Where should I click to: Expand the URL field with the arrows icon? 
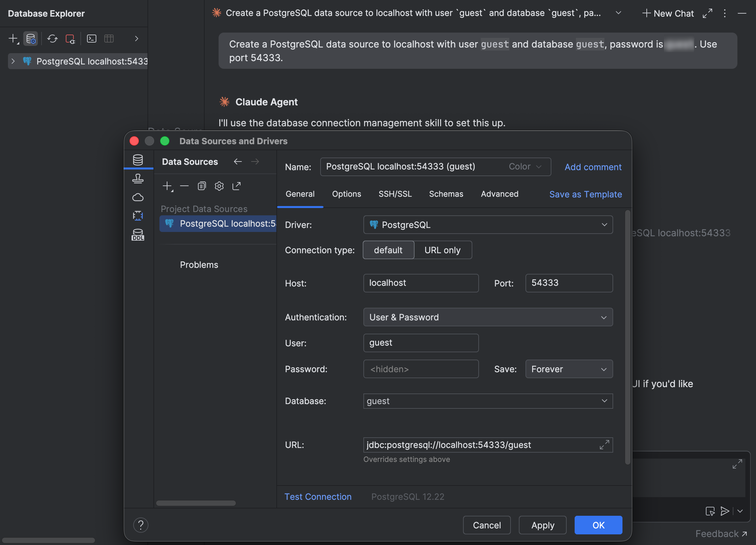(604, 445)
